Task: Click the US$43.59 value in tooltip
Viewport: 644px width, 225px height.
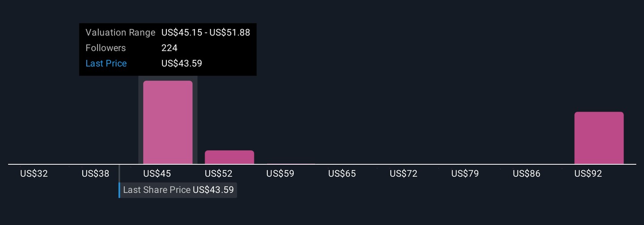Action: [x=182, y=63]
